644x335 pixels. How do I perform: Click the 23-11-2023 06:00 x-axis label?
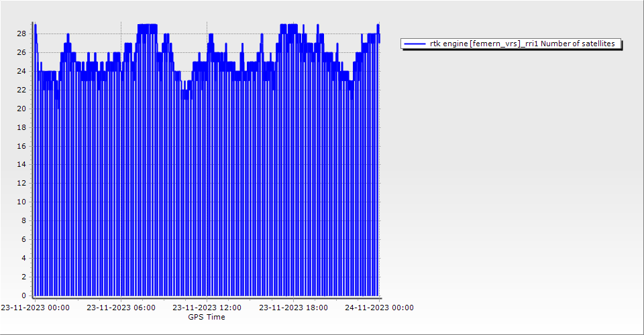tap(121, 308)
